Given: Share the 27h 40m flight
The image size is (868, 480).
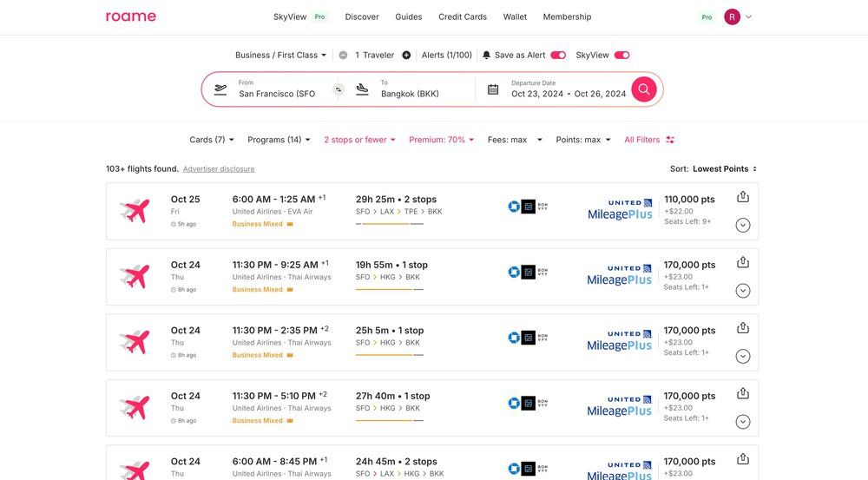Looking at the screenshot, I should (743, 393).
